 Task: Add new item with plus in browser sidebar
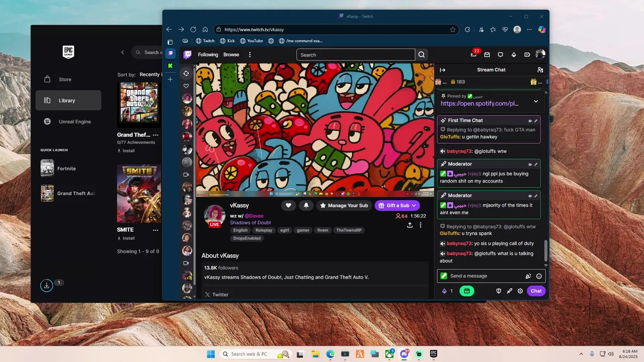pos(171,79)
